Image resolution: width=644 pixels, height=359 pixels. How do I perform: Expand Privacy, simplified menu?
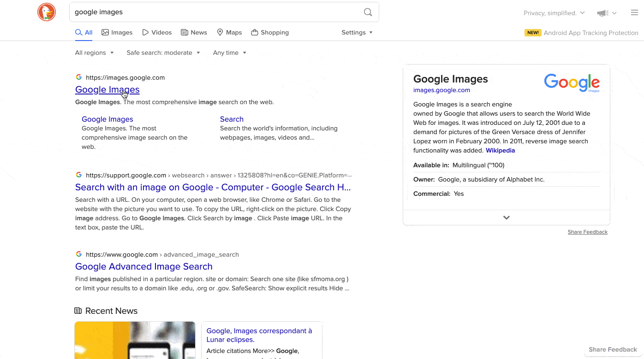coord(554,13)
